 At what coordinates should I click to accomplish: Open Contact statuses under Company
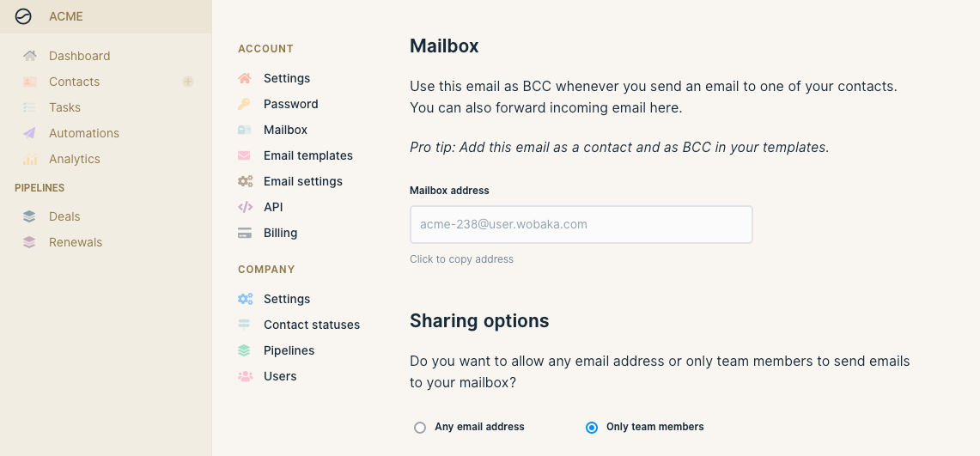(312, 325)
